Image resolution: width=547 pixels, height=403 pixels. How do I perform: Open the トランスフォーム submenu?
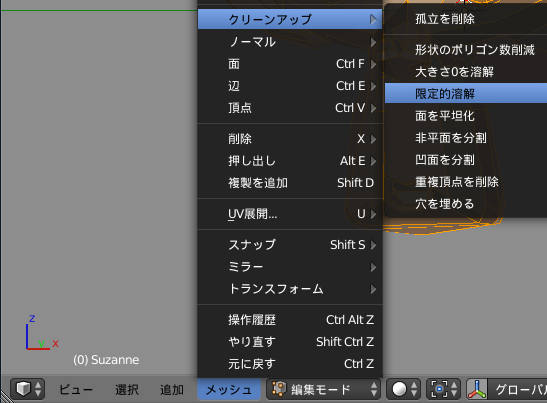click(x=290, y=289)
